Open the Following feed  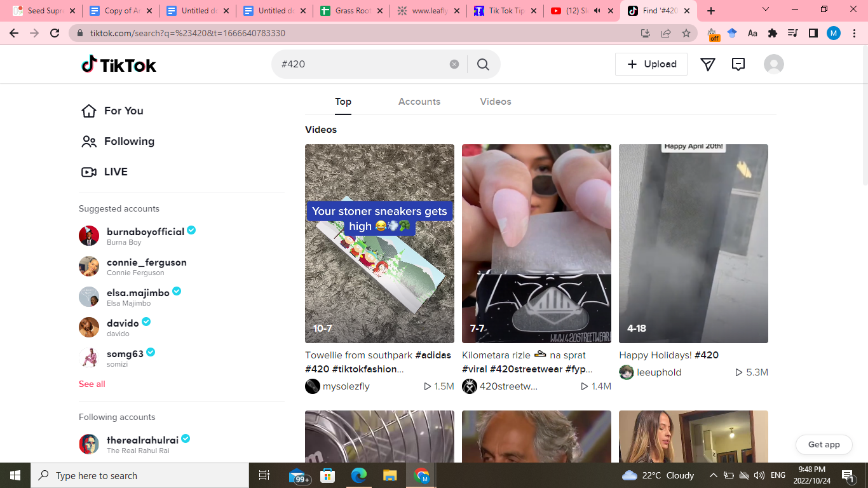pyautogui.click(x=118, y=141)
